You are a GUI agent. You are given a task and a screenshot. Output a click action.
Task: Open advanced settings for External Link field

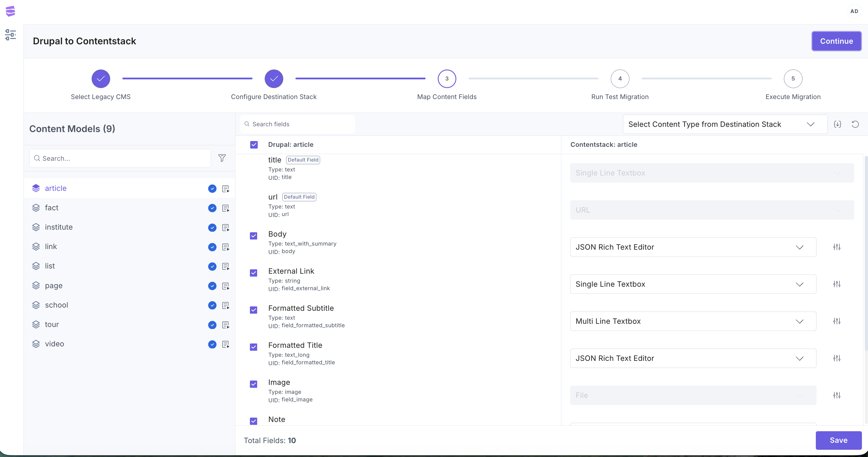coord(837,284)
